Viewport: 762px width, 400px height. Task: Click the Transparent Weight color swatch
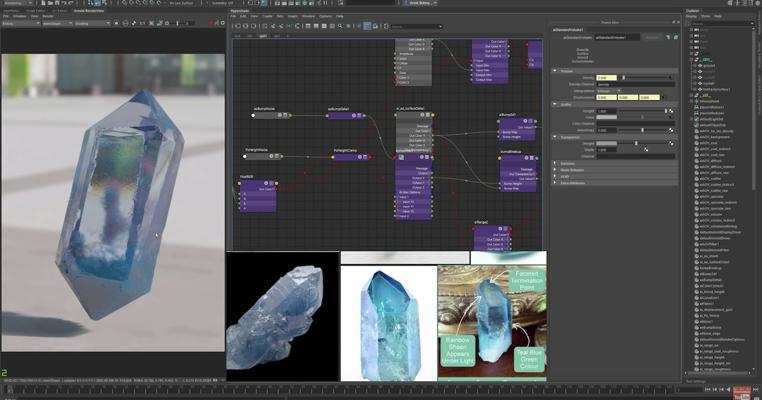606,143
